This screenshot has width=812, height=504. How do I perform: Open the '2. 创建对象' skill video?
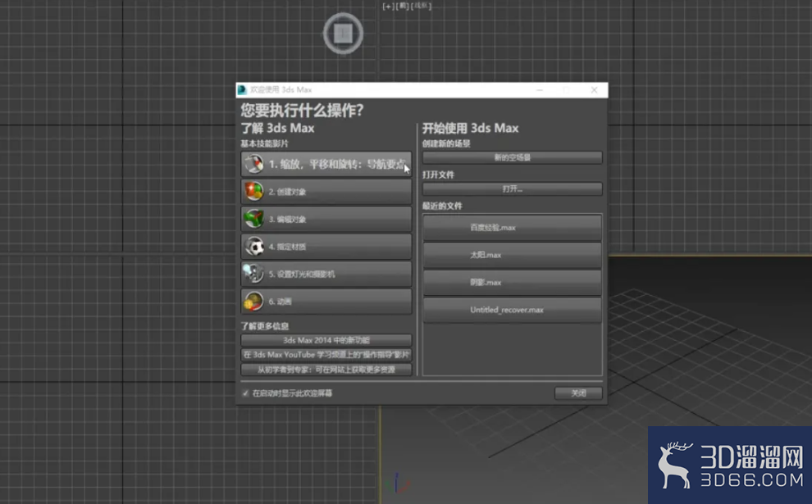pyautogui.click(x=326, y=192)
